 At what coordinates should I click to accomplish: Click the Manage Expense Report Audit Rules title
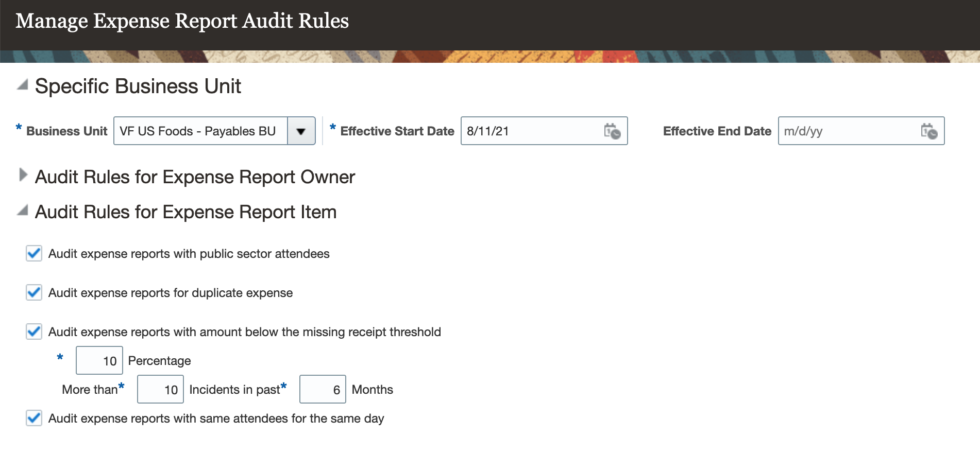coord(182,21)
